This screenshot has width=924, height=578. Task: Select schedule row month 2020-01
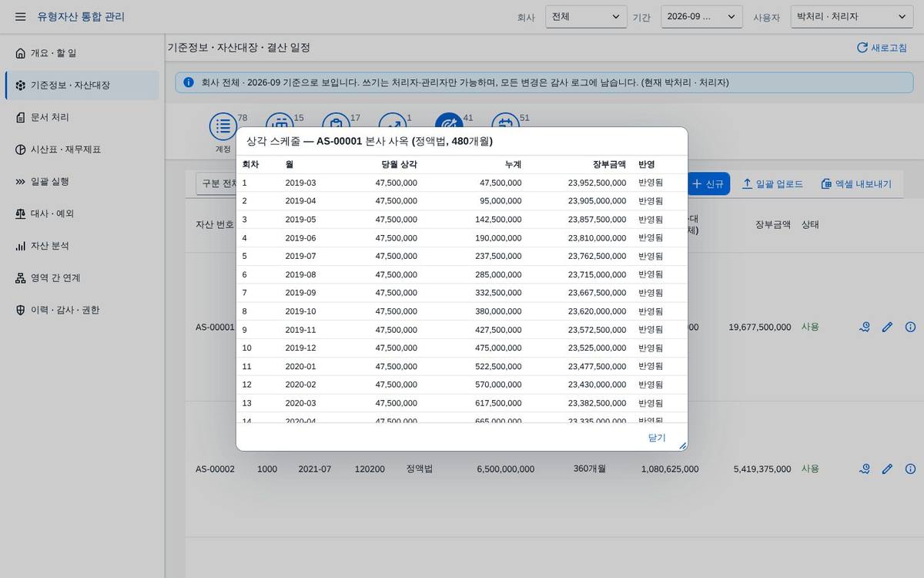(300, 366)
